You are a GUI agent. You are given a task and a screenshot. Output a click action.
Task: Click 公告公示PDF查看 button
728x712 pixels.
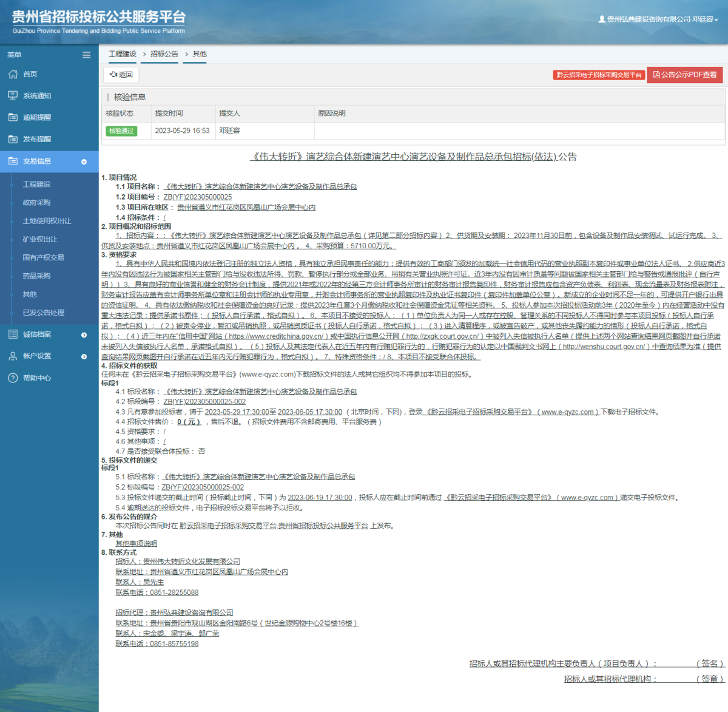[x=684, y=75]
